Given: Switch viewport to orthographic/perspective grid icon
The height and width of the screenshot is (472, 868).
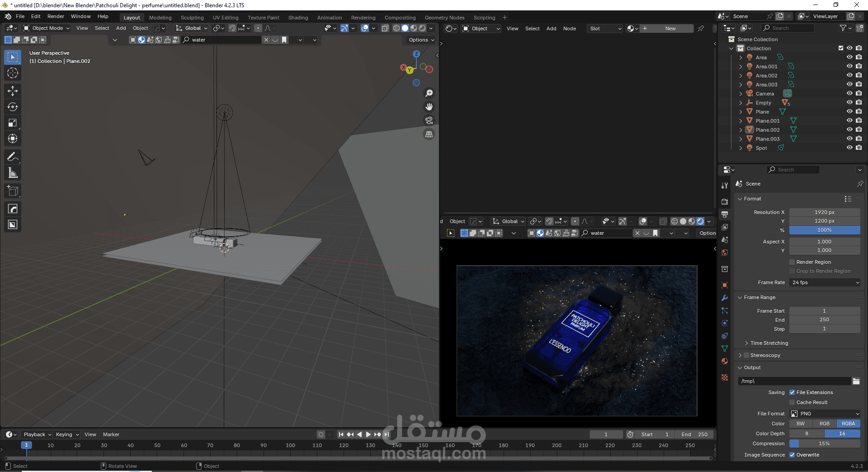Looking at the screenshot, I should [429, 134].
